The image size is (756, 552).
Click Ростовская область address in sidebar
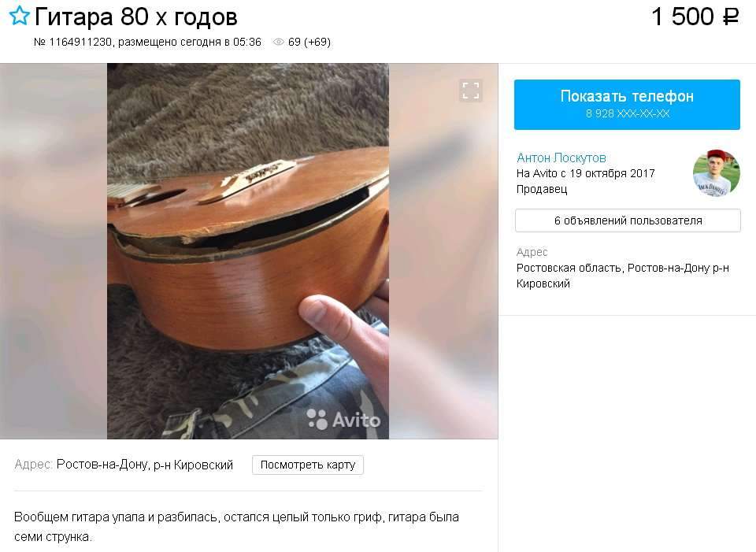[x=622, y=276]
